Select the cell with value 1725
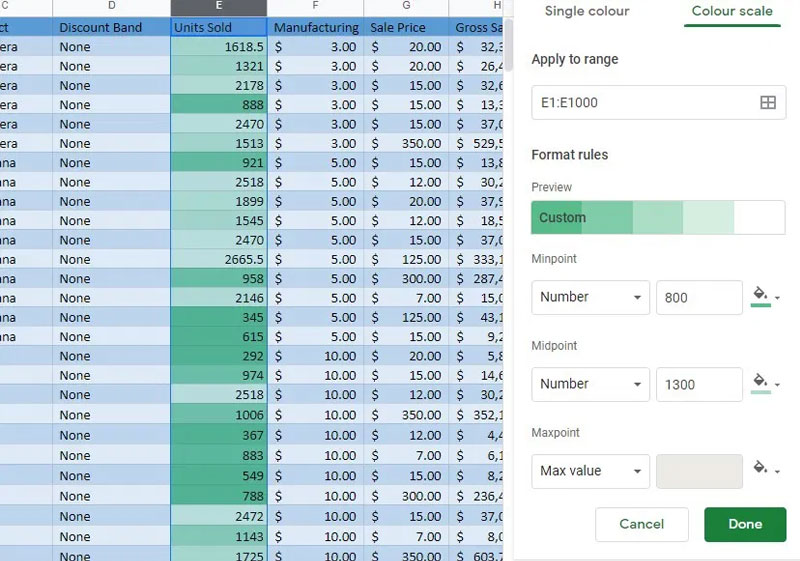 point(218,554)
